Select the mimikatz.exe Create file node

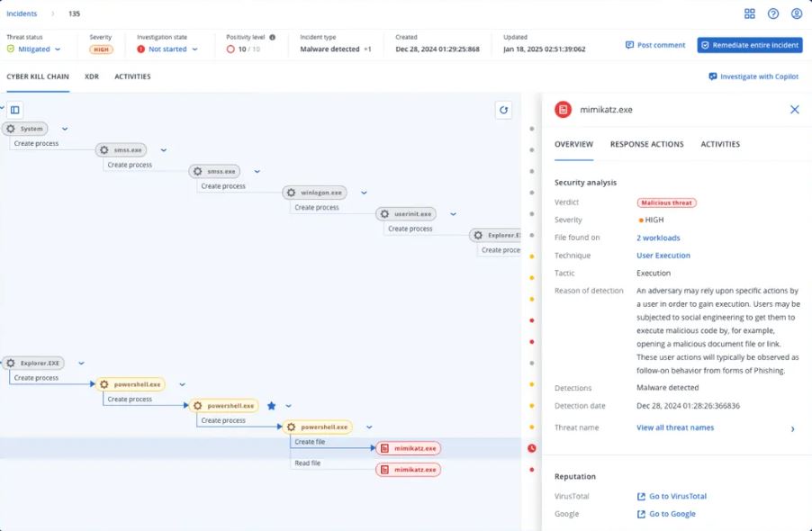pyautogui.click(x=408, y=448)
